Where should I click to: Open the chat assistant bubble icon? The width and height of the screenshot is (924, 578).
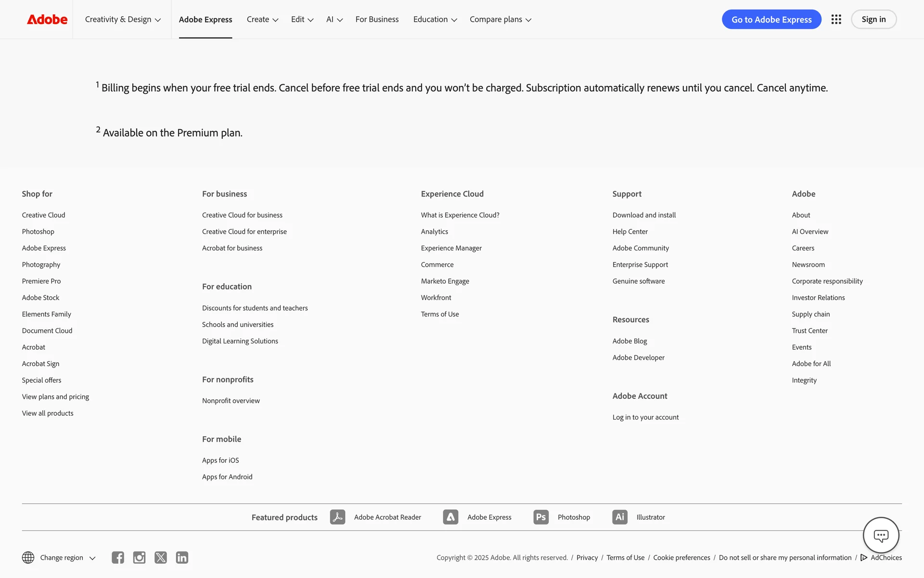pyautogui.click(x=881, y=535)
